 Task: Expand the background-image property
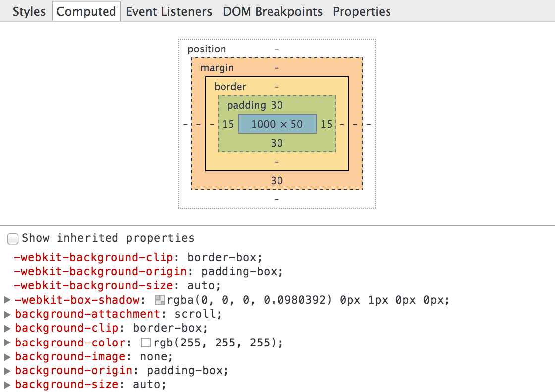(7, 356)
